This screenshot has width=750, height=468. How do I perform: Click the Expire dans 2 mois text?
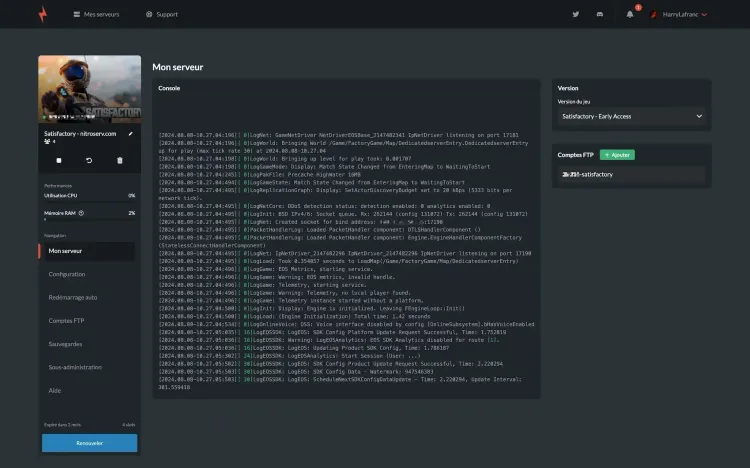pyautogui.click(x=62, y=424)
